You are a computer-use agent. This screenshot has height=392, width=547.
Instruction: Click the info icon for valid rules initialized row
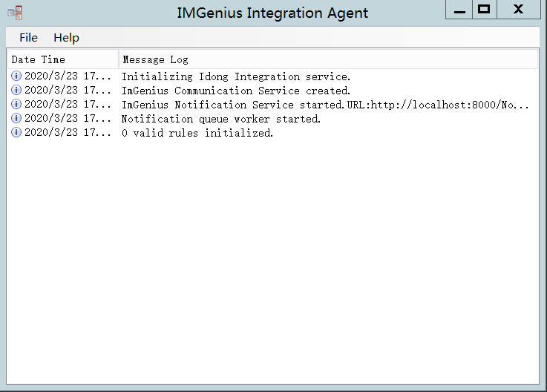16,133
